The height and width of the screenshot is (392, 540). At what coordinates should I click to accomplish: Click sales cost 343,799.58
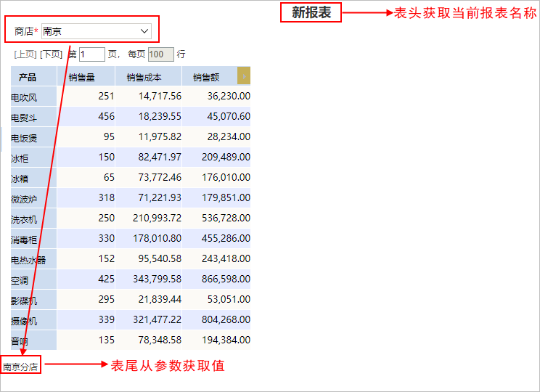tap(157, 279)
